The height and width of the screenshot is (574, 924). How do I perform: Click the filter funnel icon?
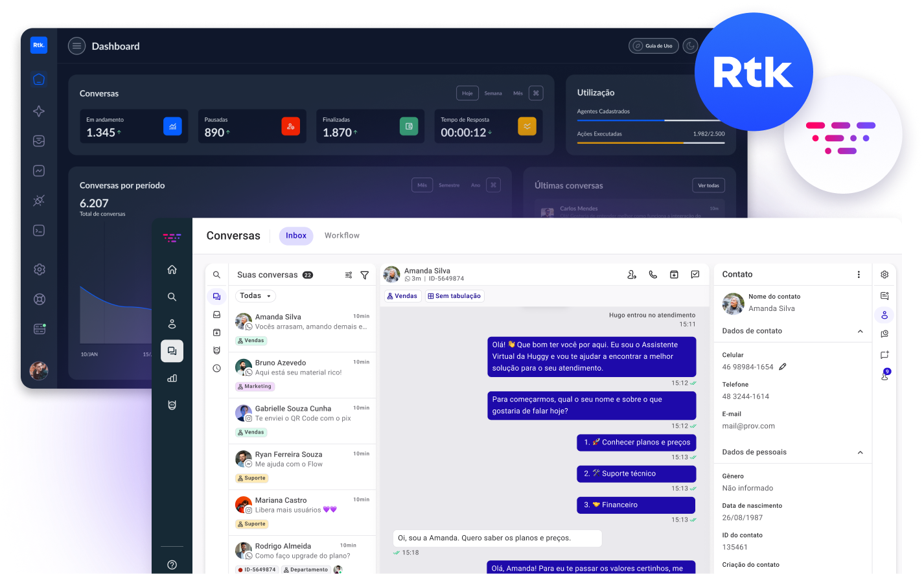(365, 275)
